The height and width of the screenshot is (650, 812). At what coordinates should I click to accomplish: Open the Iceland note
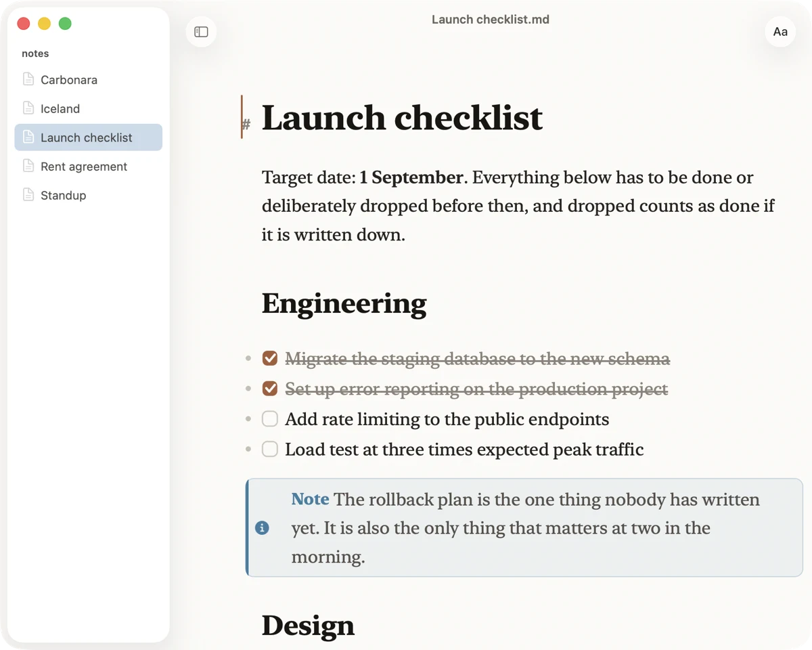coord(89,108)
